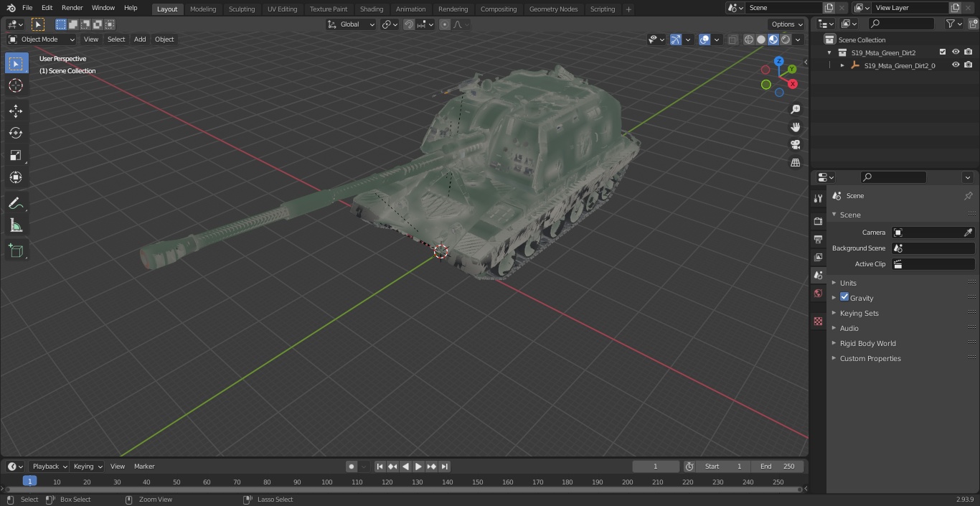Viewport: 980px width, 506px height.
Task: Play the animation forward
Action: [418, 467]
